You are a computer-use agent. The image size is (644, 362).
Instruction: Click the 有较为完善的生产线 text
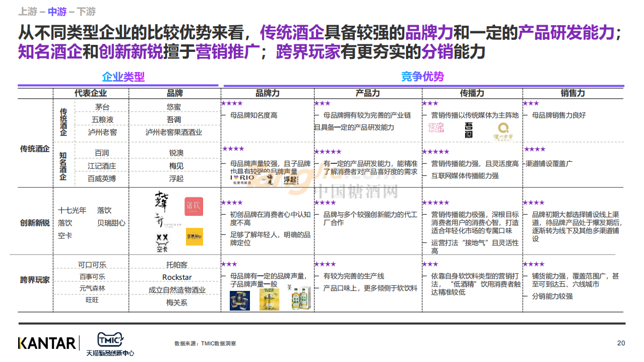(354, 276)
